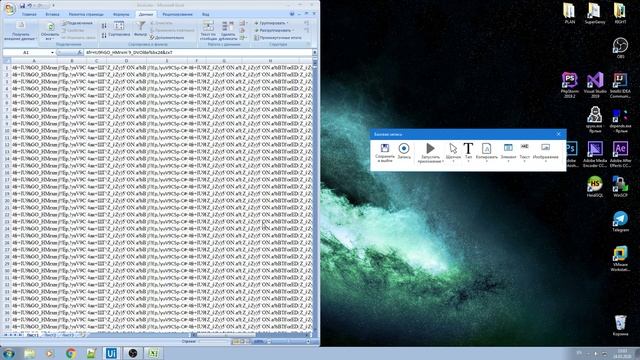Click into the Excel formula bar
640x360 pixels.
(198, 53)
